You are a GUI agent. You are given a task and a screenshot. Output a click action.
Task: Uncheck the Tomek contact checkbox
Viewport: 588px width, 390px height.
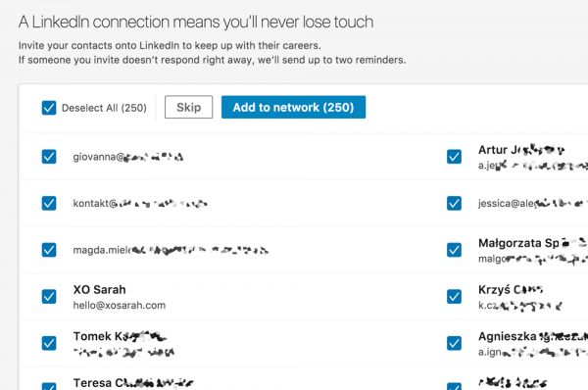click(49, 343)
